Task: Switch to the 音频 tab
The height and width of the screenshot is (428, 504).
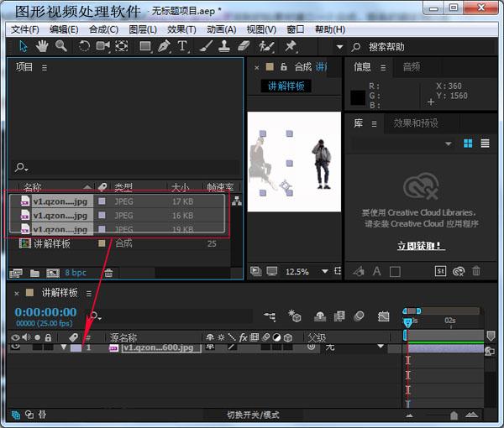Action: pyautogui.click(x=412, y=67)
